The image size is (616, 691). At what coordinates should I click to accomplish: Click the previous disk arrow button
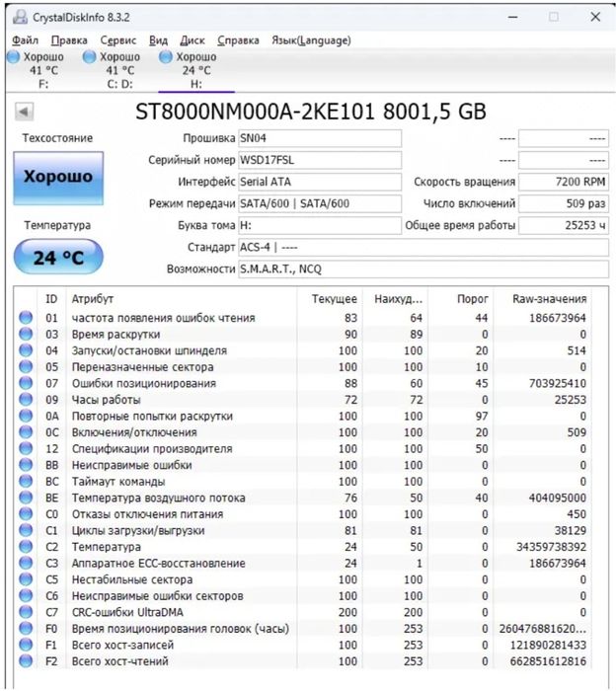click(25, 112)
